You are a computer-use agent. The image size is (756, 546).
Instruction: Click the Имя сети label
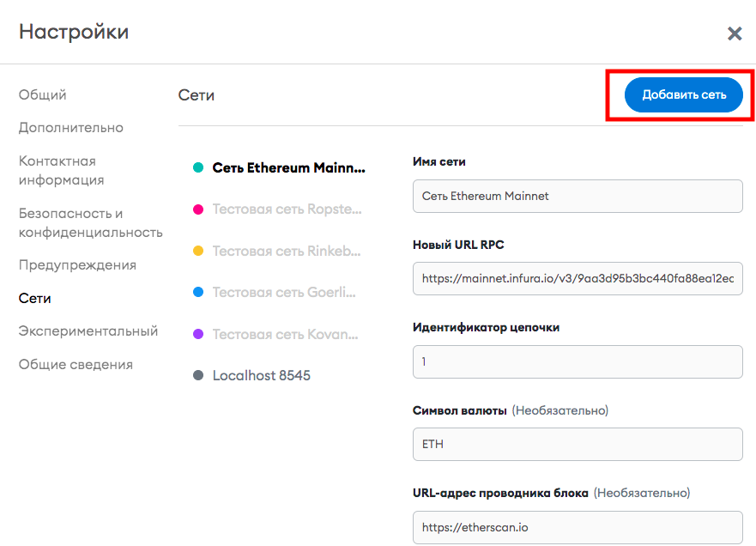438,161
